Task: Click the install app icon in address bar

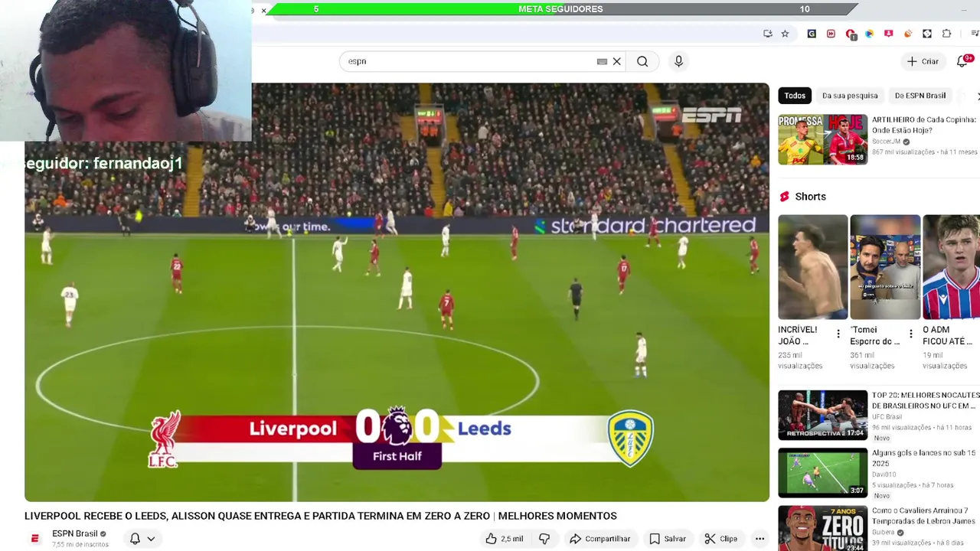Action: point(768,34)
